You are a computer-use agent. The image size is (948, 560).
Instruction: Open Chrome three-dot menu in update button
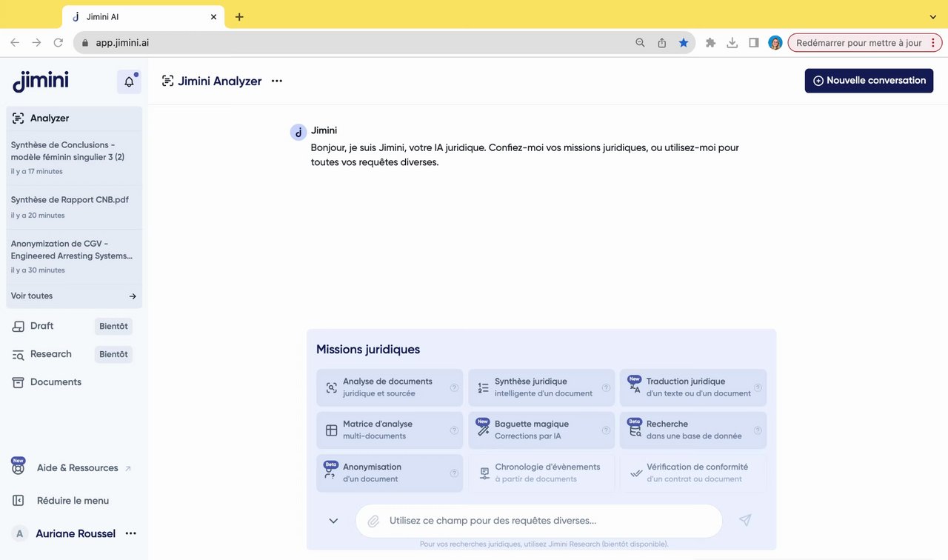click(932, 43)
